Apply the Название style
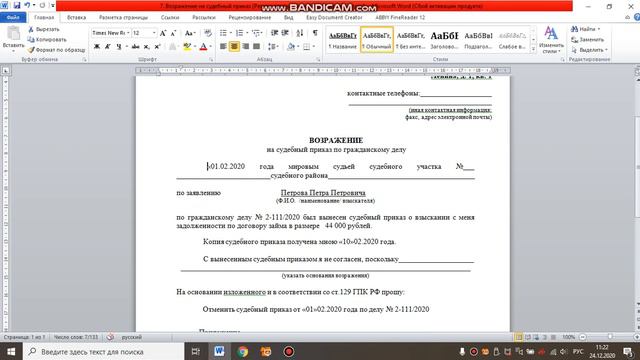 click(x=342, y=40)
